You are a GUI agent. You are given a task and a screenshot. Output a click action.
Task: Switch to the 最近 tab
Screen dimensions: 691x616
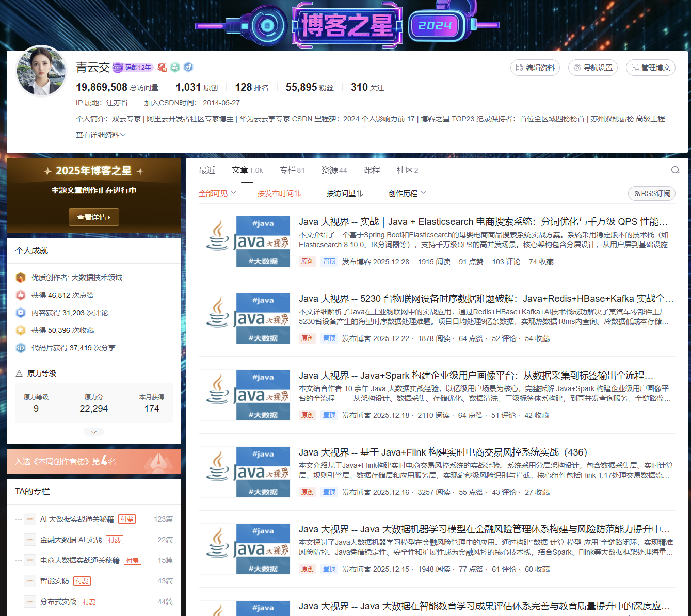coord(207,170)
